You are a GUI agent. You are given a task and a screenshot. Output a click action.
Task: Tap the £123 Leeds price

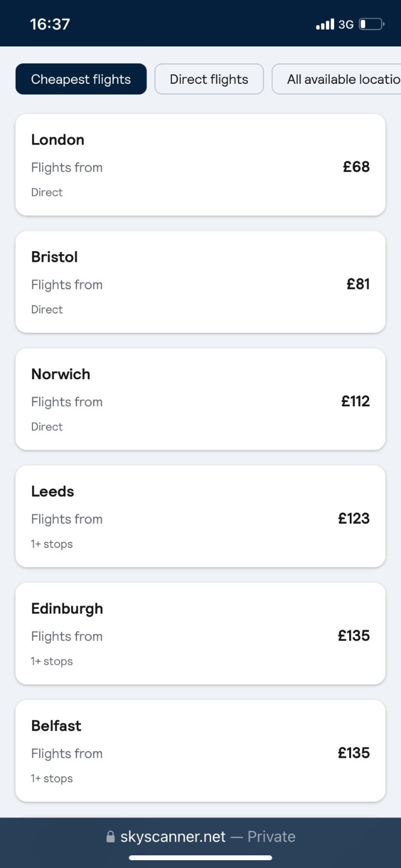(354, 518)
